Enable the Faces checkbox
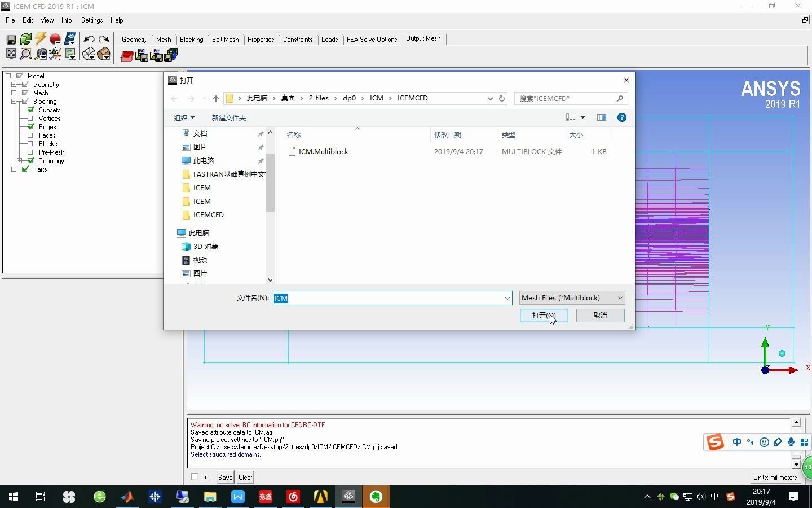 31,135
